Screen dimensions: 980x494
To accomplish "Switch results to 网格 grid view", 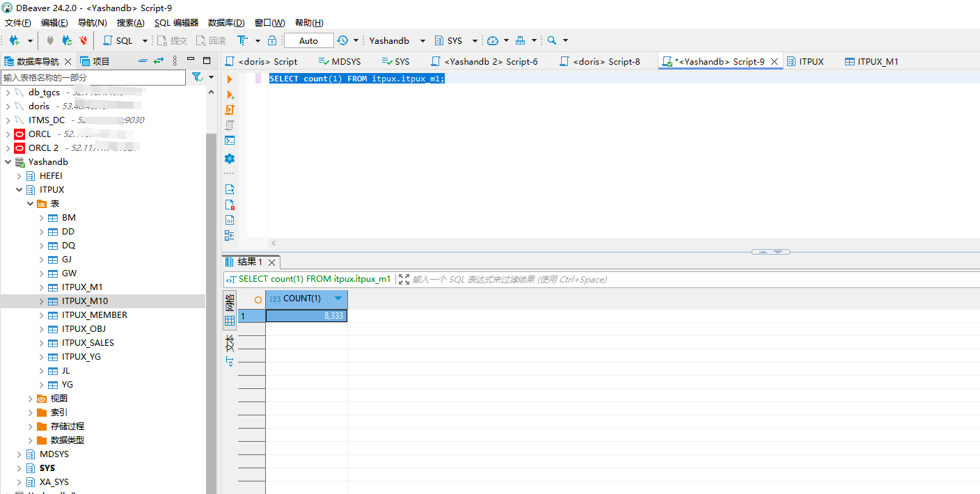I will coord(230,311).
